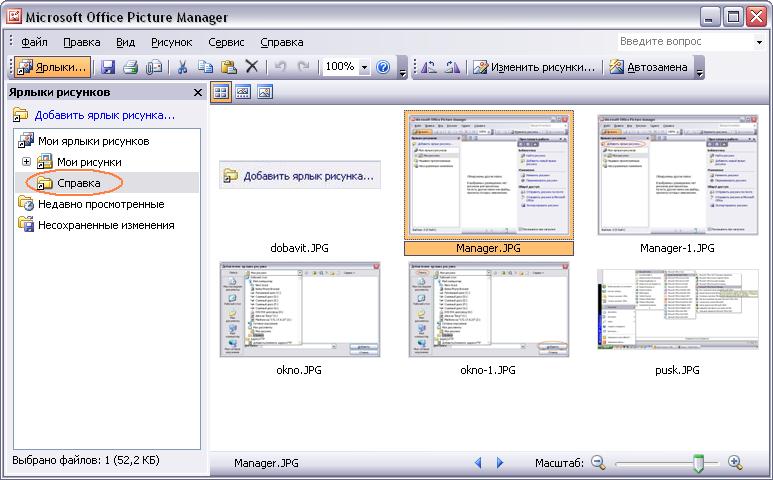The image size is (773, 480).
Task: Click Добавить ярлык рисунка link in pane
Action: tap(105, 115)
